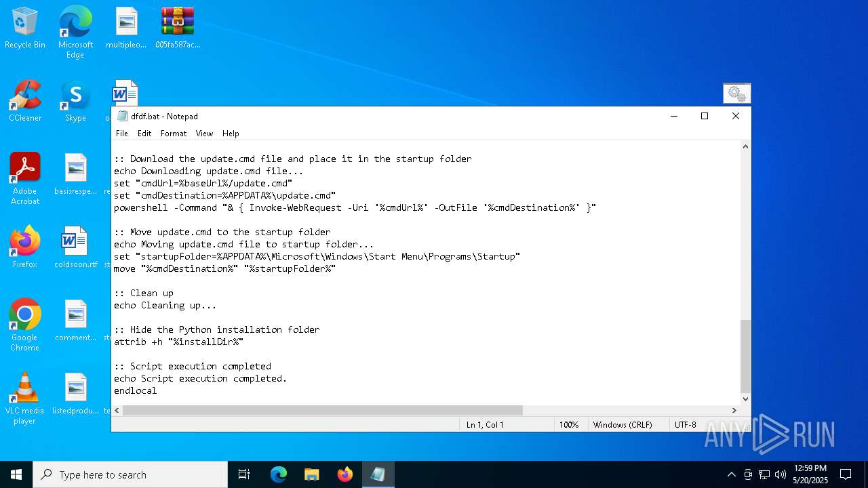Open the Edit menu in Notepad
868x488 pixels.
tap(144, 134)
